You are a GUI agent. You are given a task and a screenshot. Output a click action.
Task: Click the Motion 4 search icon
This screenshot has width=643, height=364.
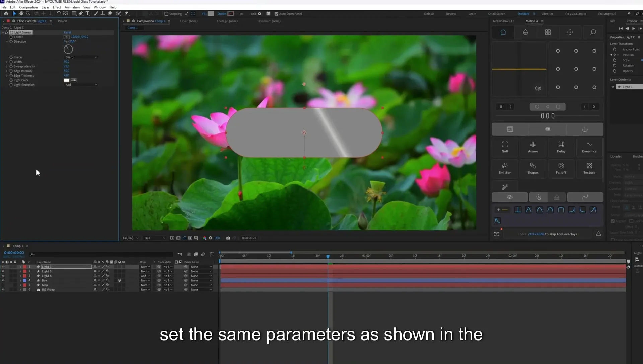(x=593, y=32)
